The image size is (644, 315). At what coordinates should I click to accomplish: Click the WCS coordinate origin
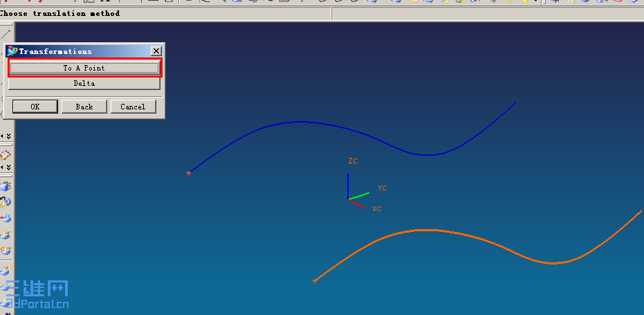(x=349, y=200)
